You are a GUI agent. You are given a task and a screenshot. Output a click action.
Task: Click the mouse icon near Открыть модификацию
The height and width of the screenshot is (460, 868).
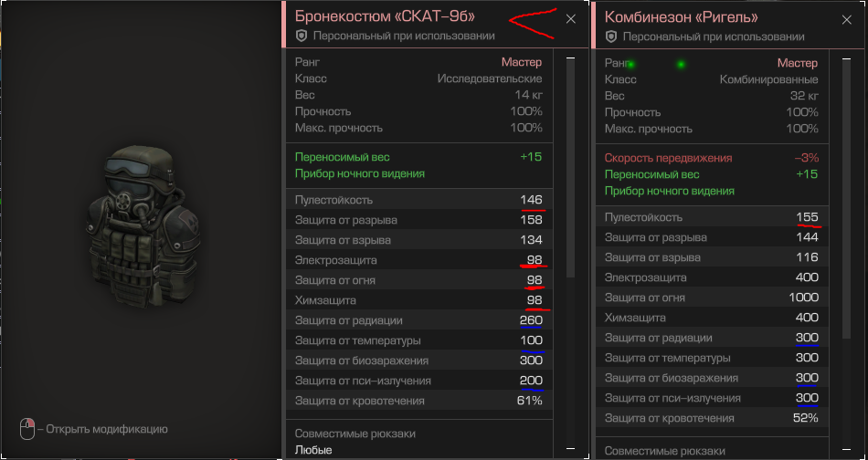(27, 429)
